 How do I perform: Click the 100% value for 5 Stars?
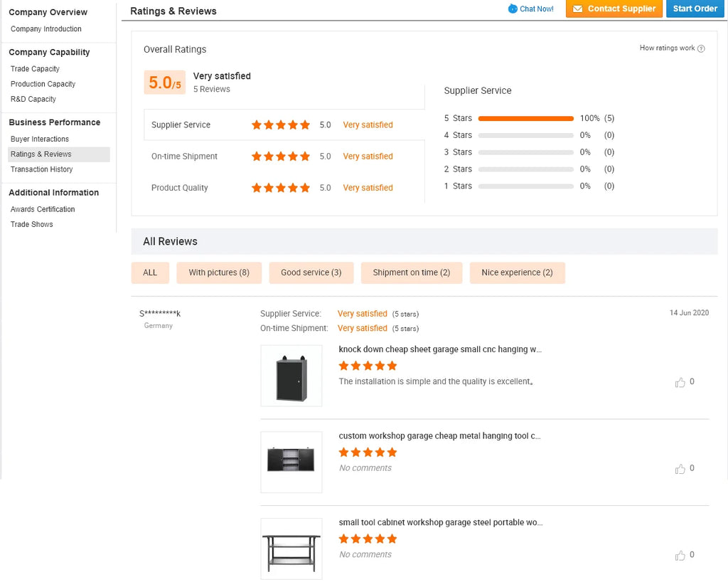pos(589,119)
